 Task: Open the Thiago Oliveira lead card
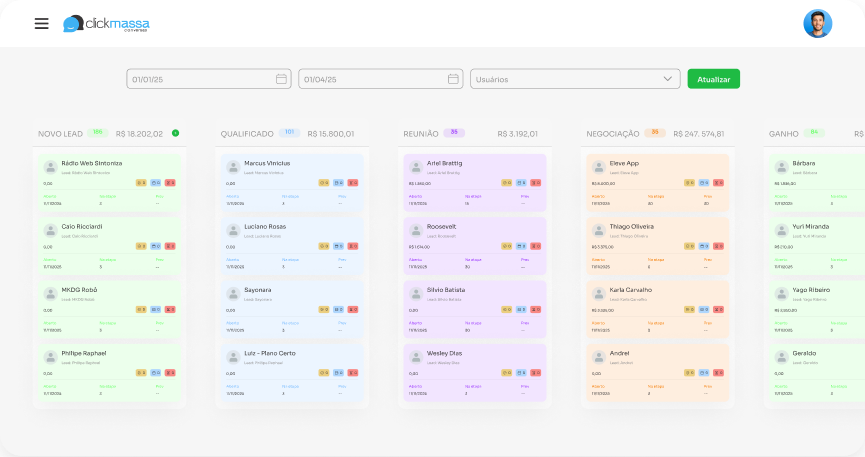click(x=656, y=243)
